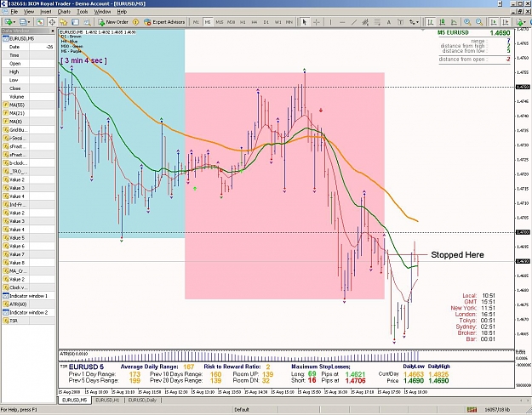Screen dimensions: 532x415
Task: Open the File menu
Action: click(14, 12)
